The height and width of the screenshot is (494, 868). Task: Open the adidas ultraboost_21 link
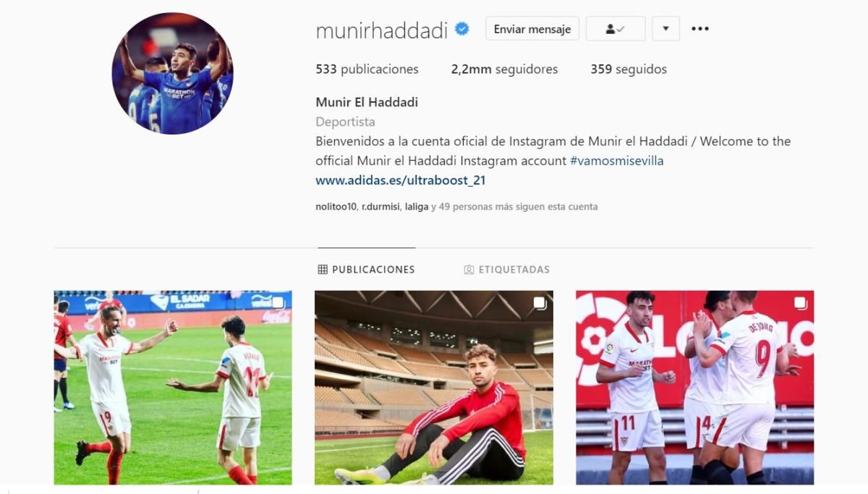pos(400,180)
